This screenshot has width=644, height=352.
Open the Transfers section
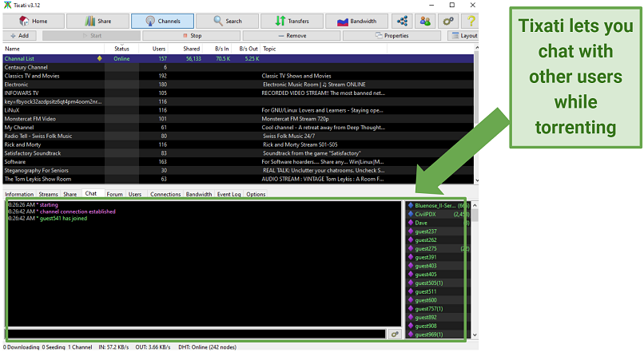pos(292,21)
